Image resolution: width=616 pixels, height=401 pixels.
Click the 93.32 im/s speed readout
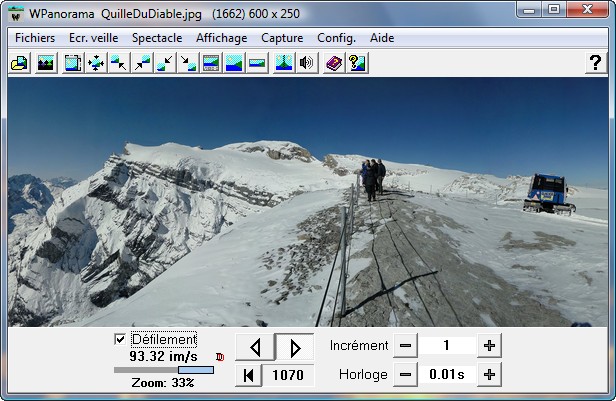[163, 357]
